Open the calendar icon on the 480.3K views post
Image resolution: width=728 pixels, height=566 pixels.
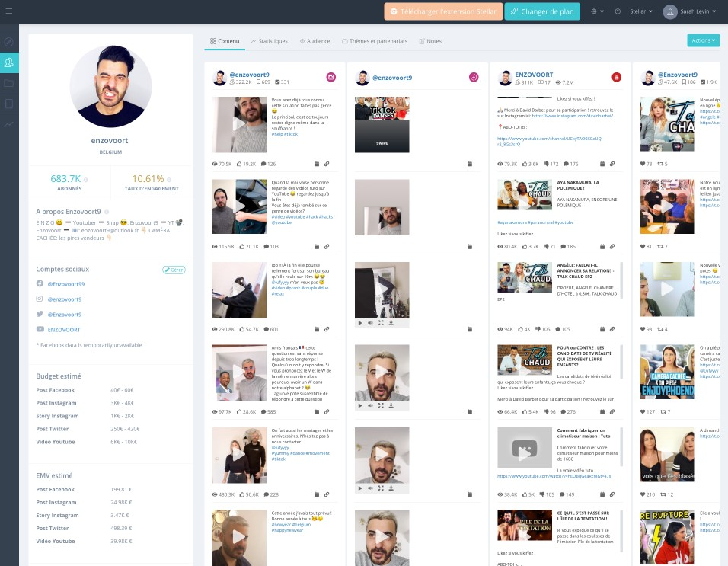pos(317,494)
